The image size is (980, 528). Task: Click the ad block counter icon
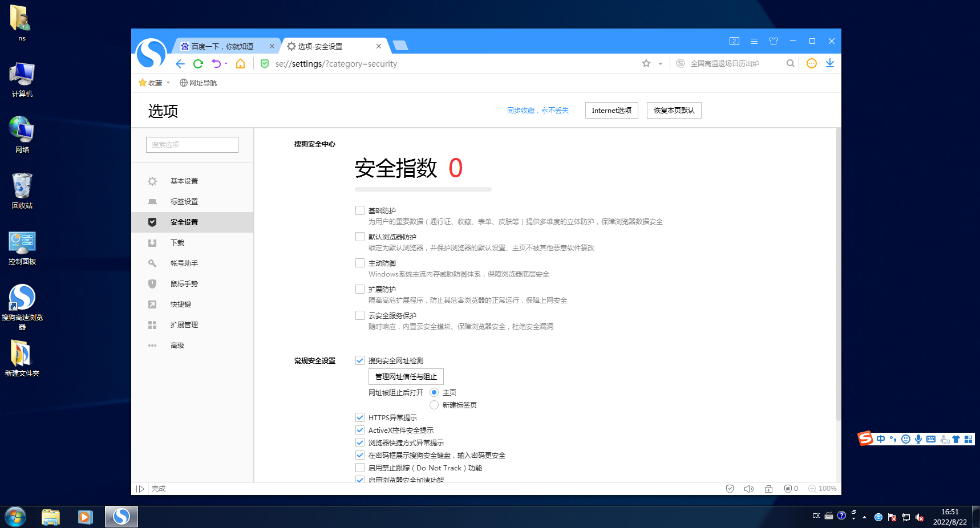pos(791,489)
